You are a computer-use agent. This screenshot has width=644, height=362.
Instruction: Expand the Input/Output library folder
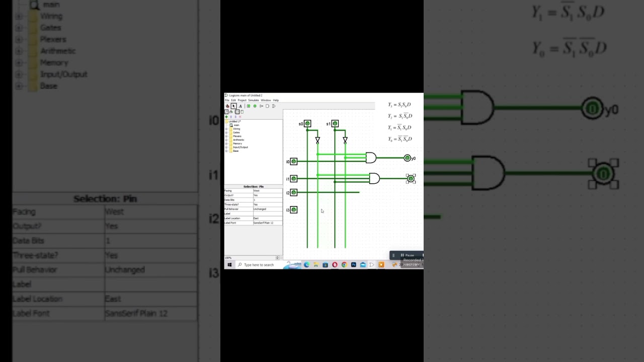pos(226,147)
